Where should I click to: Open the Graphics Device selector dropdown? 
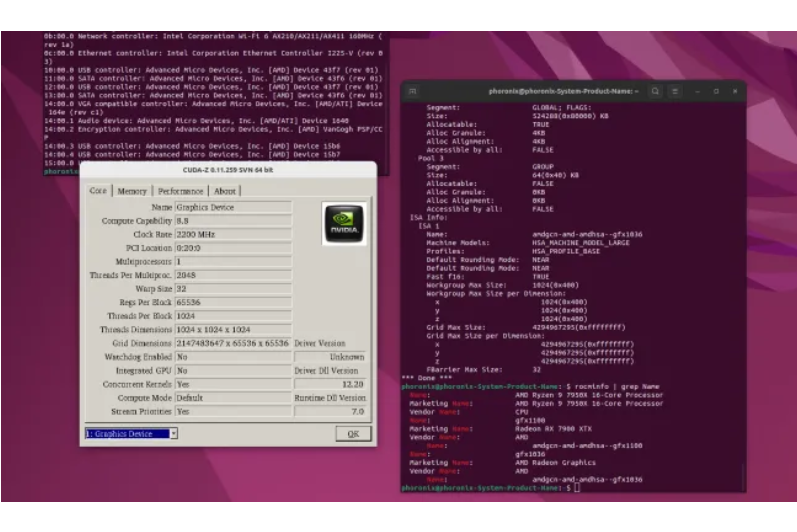pyautogui.click(x=131, y=433)
